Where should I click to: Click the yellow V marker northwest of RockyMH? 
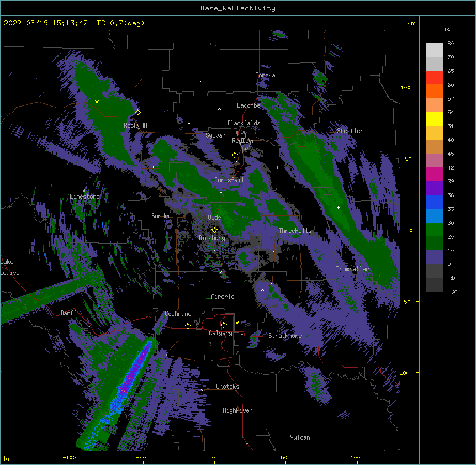click(97, 102)
